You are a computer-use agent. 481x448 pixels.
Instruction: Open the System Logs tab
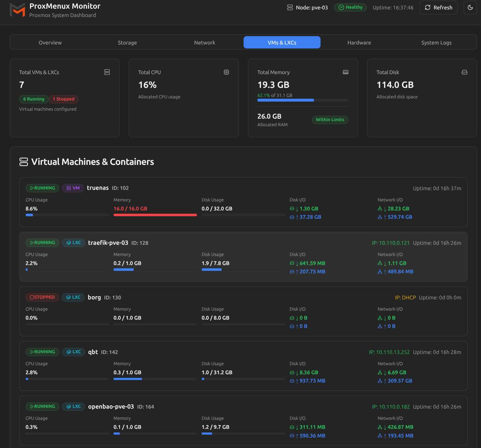(436, 42)
